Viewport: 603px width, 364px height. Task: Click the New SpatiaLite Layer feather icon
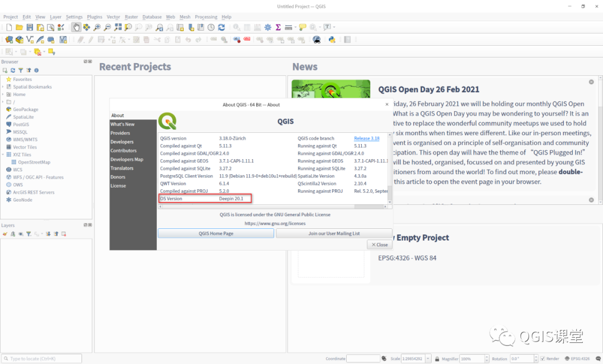pyautogui.click(x=40, y=40)
